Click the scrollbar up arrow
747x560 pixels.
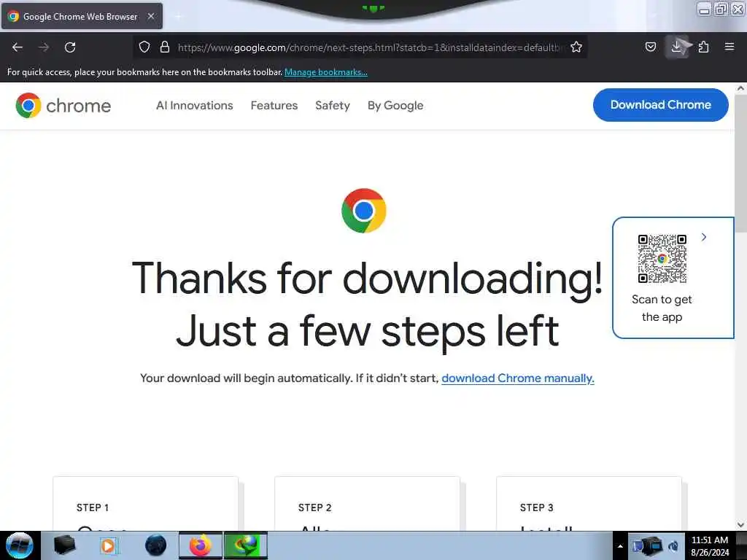(x=741, y=88)
